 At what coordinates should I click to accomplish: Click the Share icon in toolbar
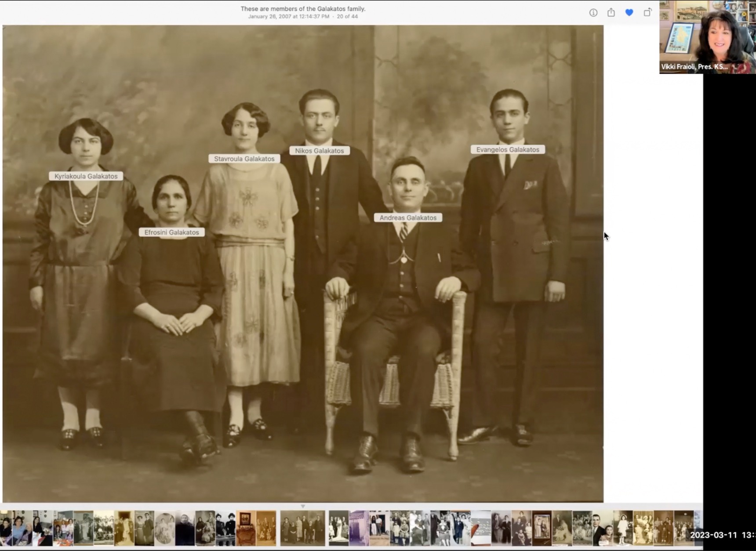tap(611, 13)
